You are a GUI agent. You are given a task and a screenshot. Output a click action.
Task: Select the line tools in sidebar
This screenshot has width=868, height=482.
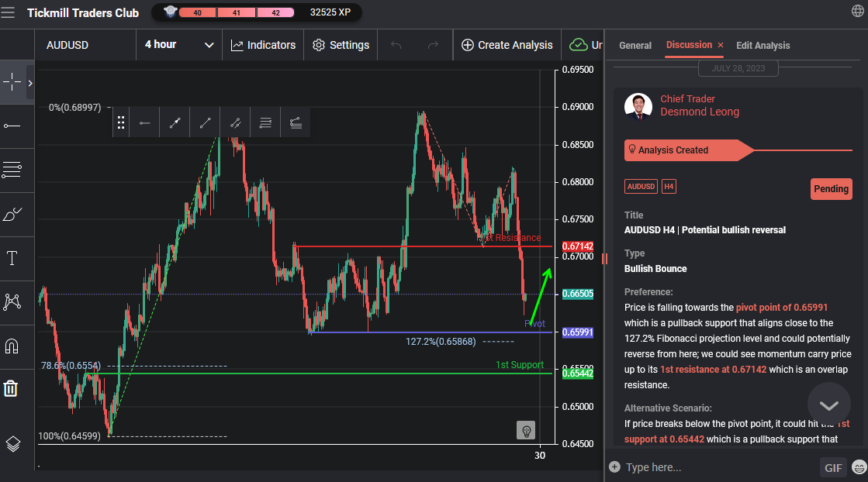pos(12,126)
